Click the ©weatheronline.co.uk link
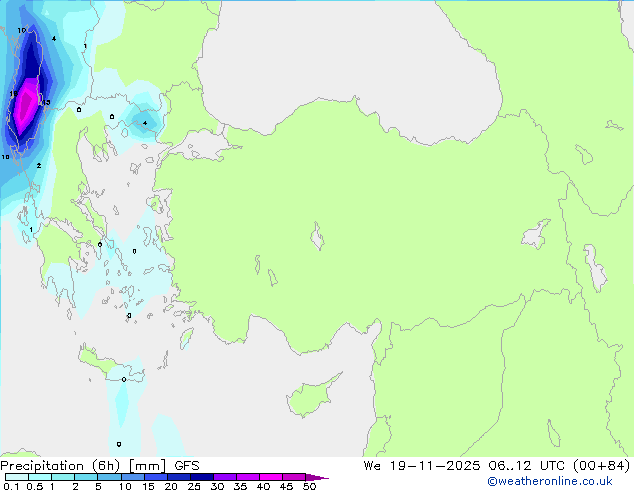634x490 pixels. click(x=550, y=481)
